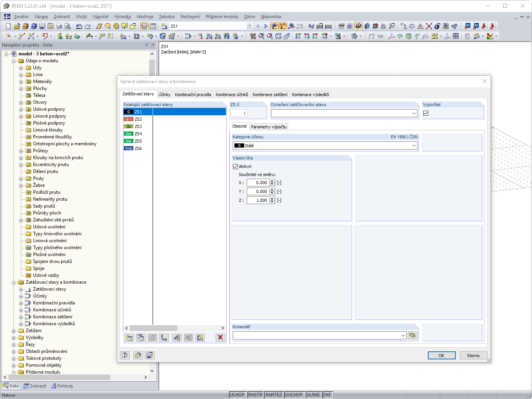Renumber load cases with the A-B icon

(x=163, y=337)
